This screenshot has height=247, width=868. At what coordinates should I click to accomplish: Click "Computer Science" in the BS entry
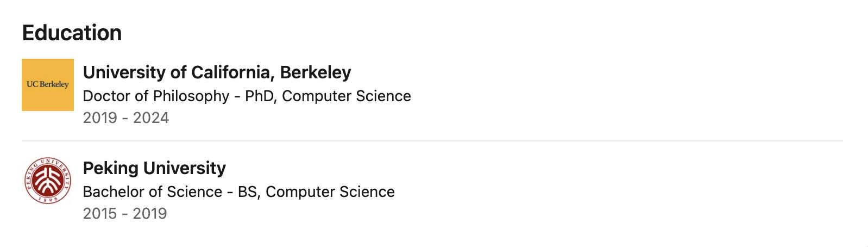330,192
